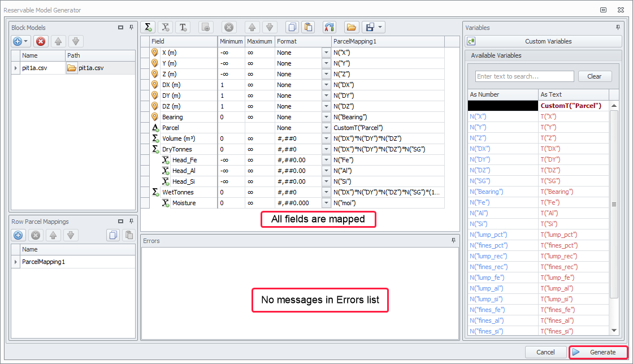Copy the row parcel mapping
Screen dimensions: 633x364
113,235
